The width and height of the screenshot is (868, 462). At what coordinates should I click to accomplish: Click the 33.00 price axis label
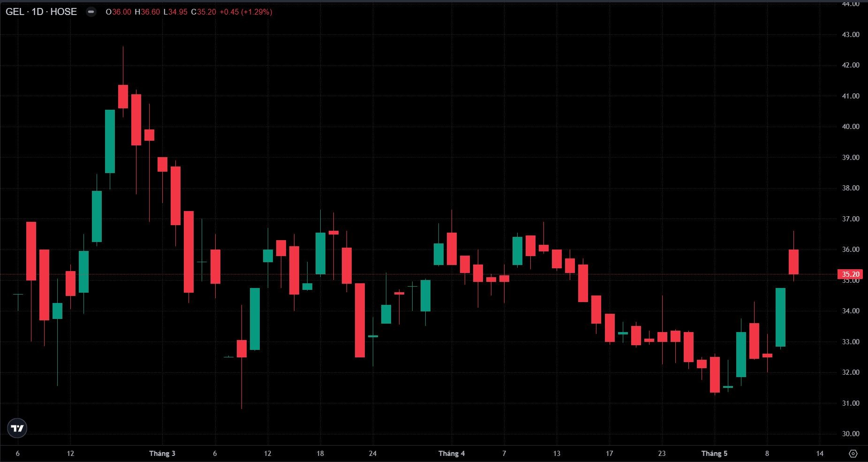(x=851, y=342)
